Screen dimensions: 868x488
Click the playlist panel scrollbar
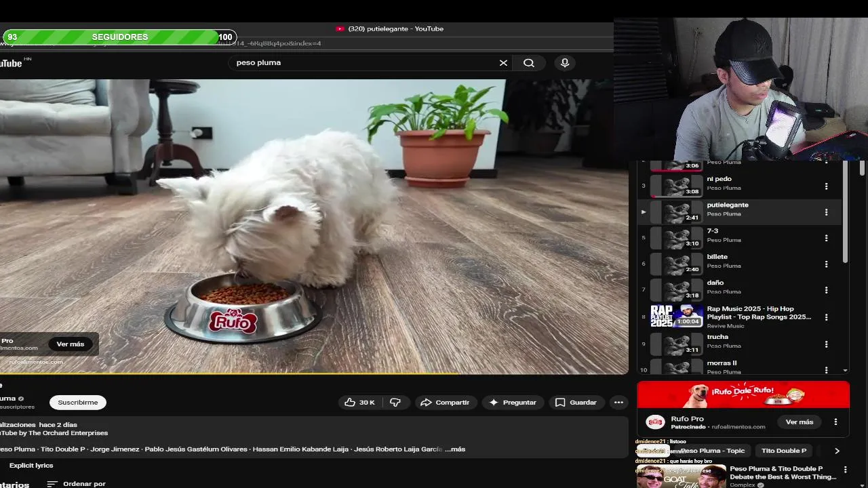coord(845,213)
